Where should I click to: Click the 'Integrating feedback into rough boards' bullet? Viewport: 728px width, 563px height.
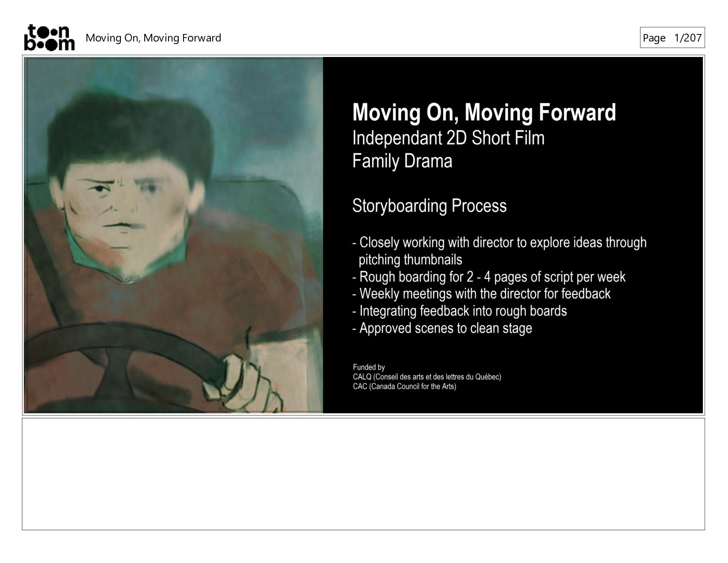(x=459, y=311)
